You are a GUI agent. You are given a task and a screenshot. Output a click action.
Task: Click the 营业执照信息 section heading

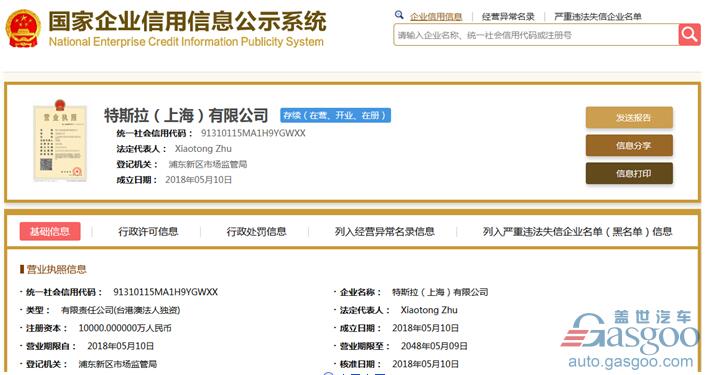pyautogui.click(x=56, y=269)
